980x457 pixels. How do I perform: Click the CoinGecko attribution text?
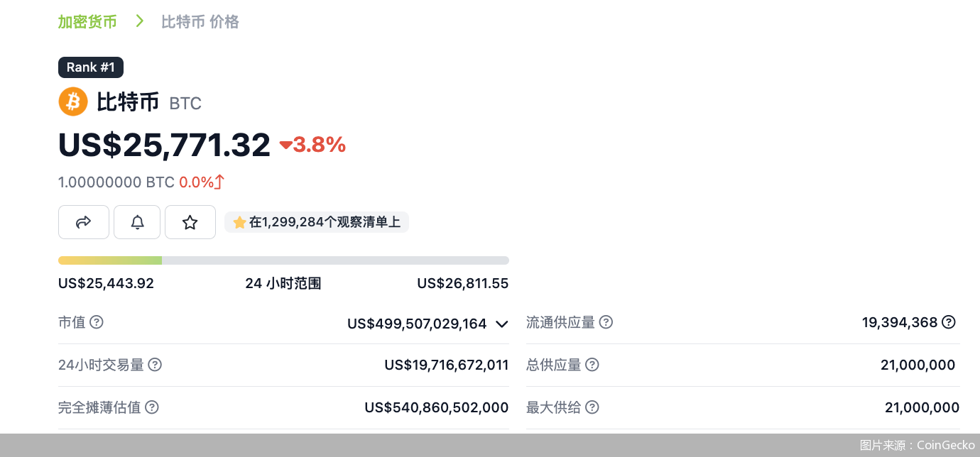point(916,445)
